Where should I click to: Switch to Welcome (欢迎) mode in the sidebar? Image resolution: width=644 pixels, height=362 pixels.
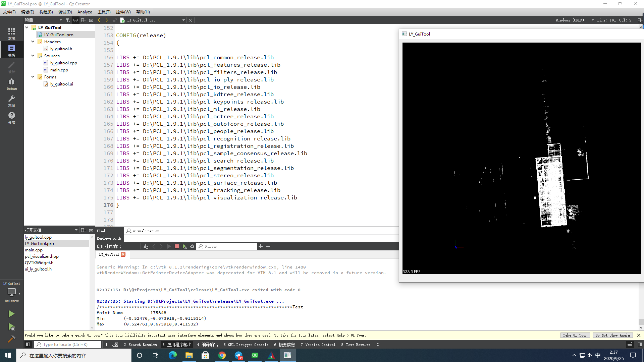point(11,32)
